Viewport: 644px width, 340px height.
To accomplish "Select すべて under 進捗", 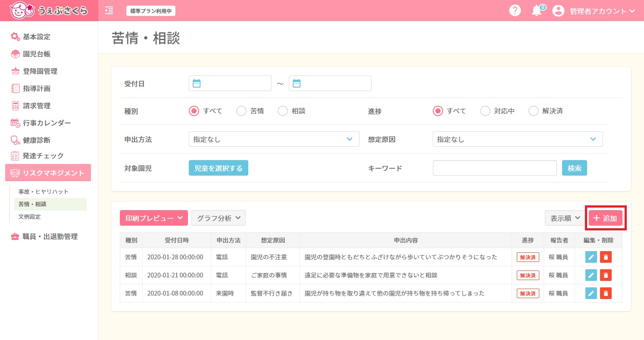I will tap(438, 111).
